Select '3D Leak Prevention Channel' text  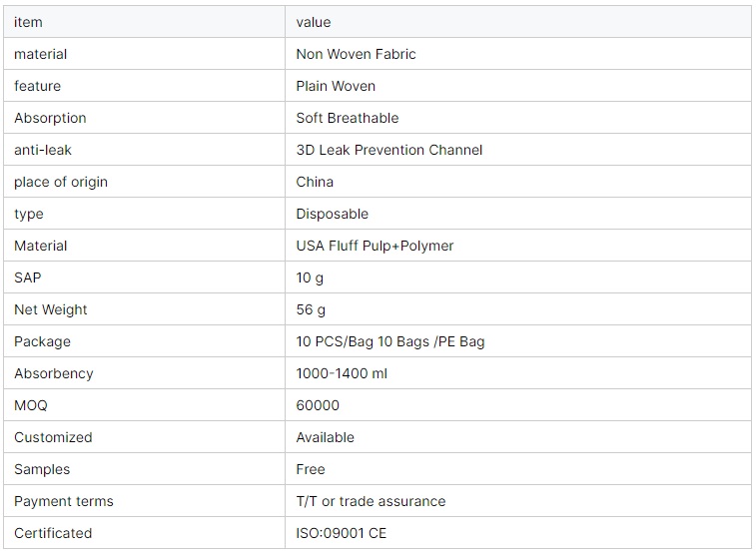[x=389, y=150]
